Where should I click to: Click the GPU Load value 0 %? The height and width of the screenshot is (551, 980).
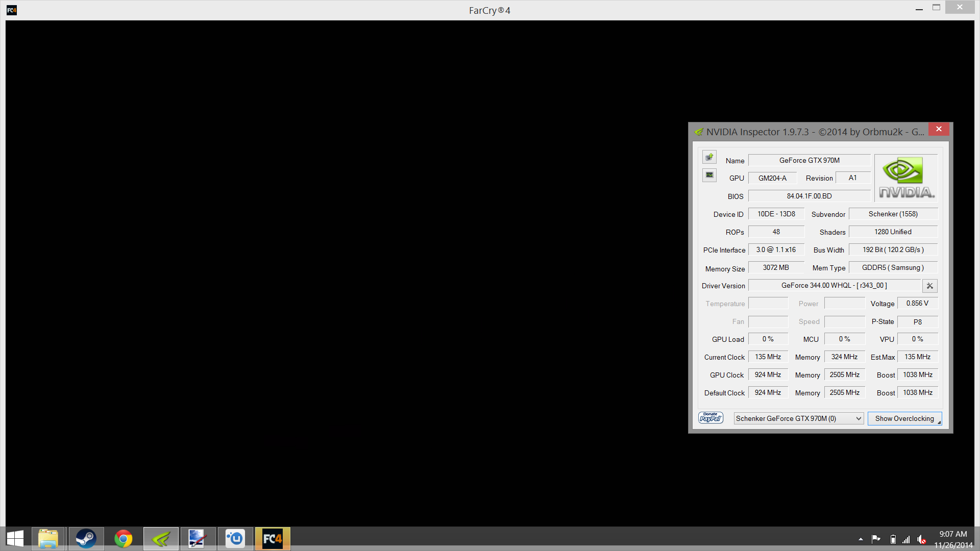point(768,339)
